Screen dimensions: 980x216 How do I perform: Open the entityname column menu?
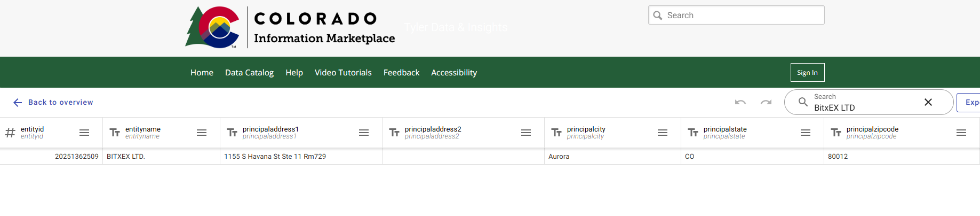point(202,133)
